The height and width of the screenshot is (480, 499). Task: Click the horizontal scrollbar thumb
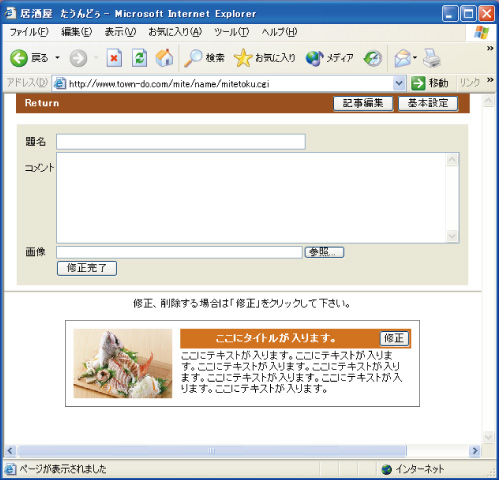212,451
